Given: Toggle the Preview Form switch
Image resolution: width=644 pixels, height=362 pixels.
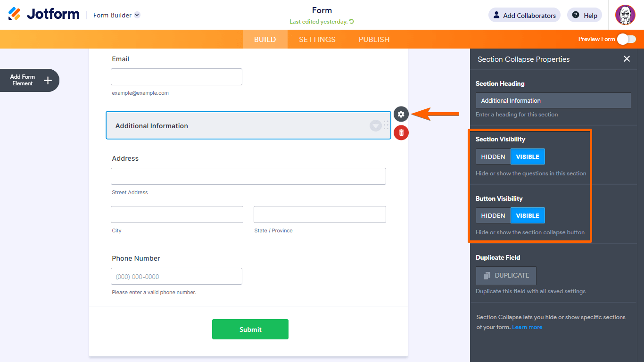Looking at the screenshot, I should (627, 39).
